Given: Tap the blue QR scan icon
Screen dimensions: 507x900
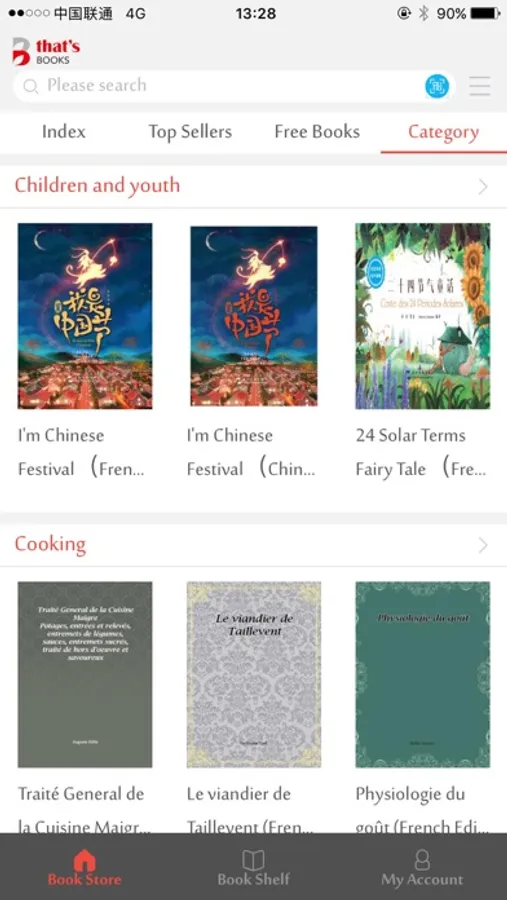Looking at the screenshot, I should 437,87.
